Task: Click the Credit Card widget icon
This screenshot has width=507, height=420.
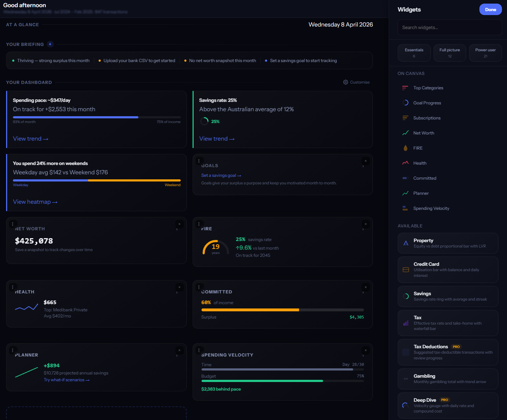Action: 406,270
